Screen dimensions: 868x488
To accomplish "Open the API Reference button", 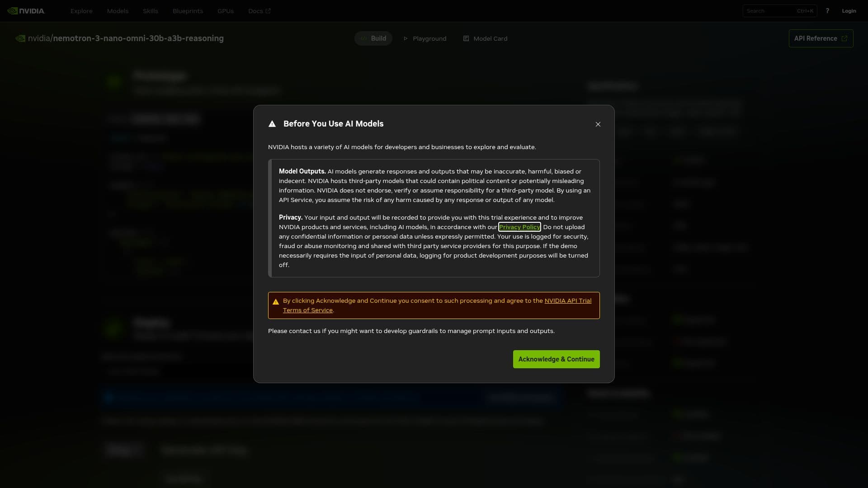I will tap(821, 38).
